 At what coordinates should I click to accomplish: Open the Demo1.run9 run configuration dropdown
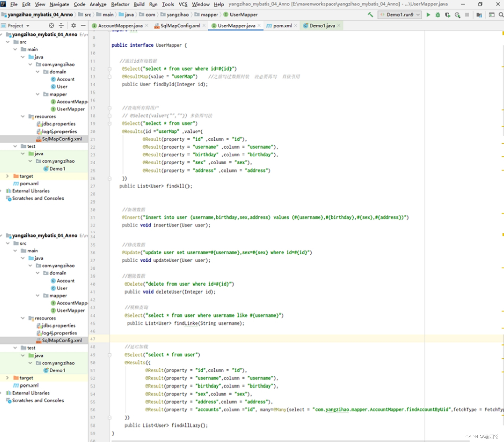click(x=400, y=15)
